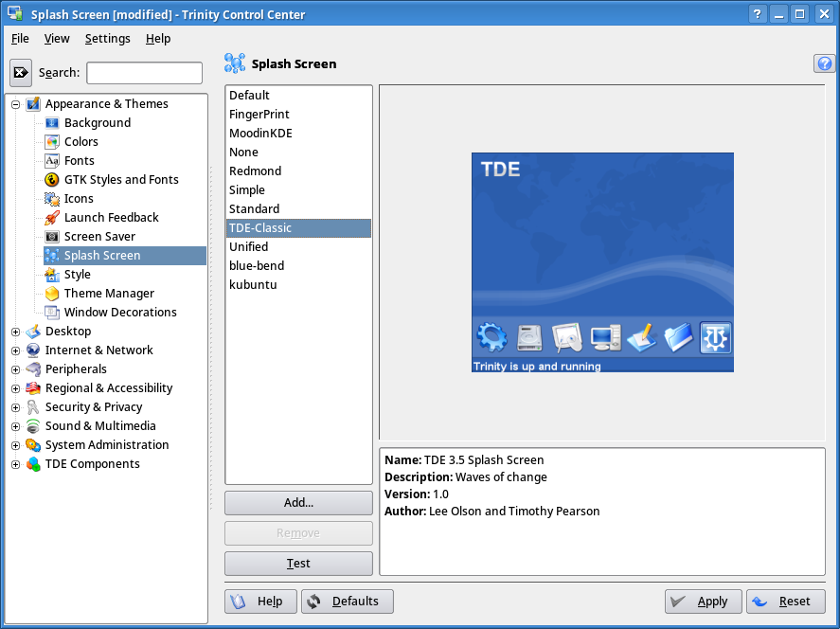
Task: Select the Redmond splash theme
Action: pos(298,171)
